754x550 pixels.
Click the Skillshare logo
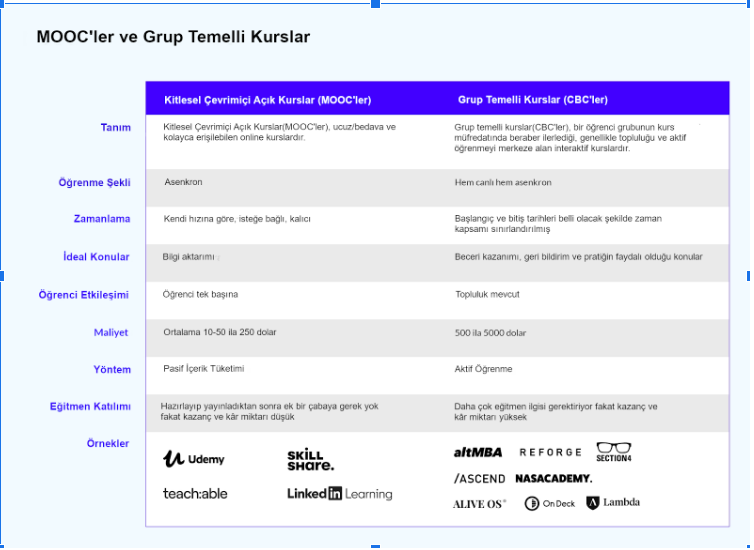click(x=311, y=460)
